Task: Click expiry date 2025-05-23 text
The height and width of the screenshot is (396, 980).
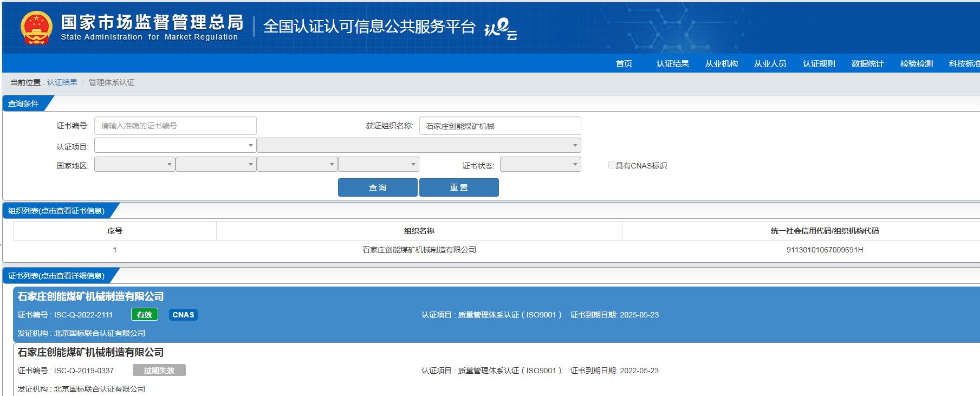Action: 639,315
